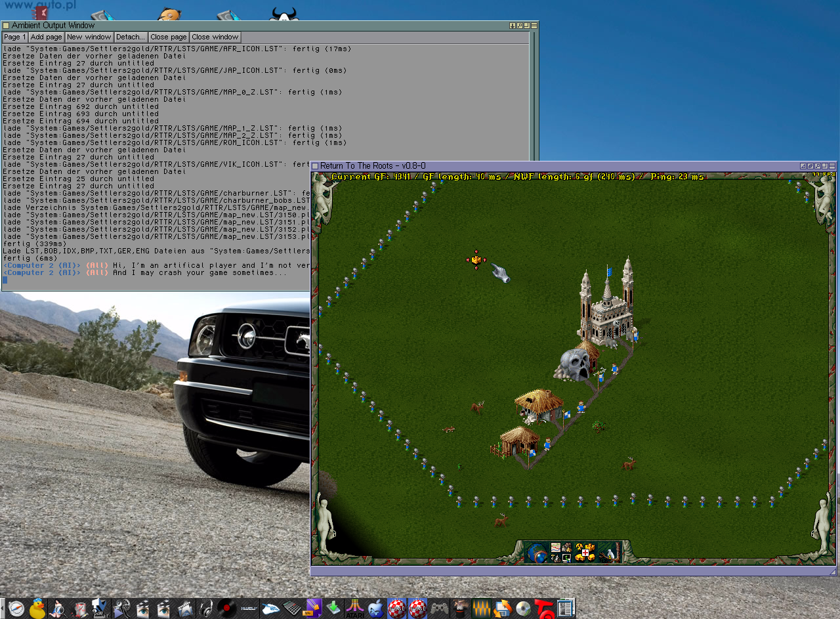The width and height of the screenshot is (840, 619).
Task: Click the green download arrow dock icon
Action: (x=334, y=608)
